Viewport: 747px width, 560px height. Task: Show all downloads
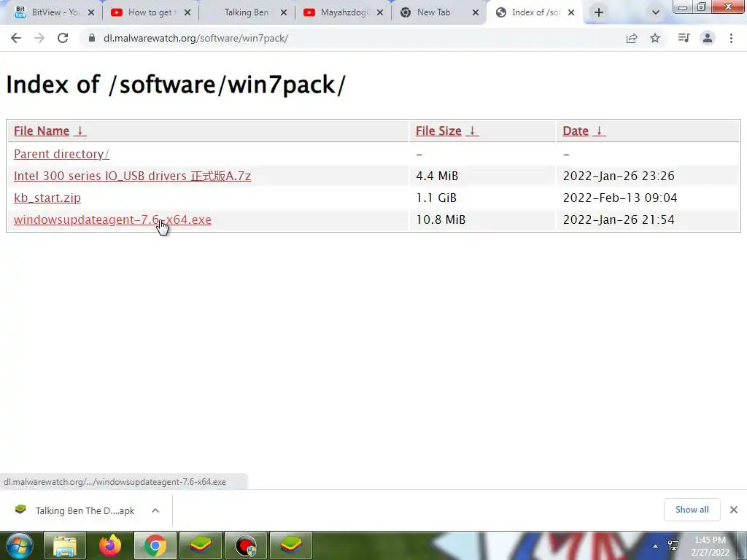coord(692,510)
